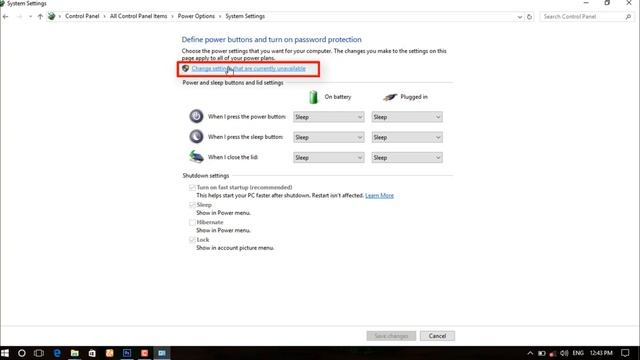Open the clock showing 12:43 PM
The width and height of the screenshot is (640, 360).
601,353
